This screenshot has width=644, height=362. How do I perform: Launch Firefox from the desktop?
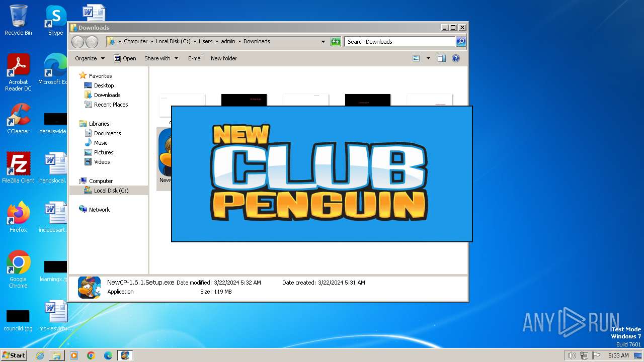[18, 217]
